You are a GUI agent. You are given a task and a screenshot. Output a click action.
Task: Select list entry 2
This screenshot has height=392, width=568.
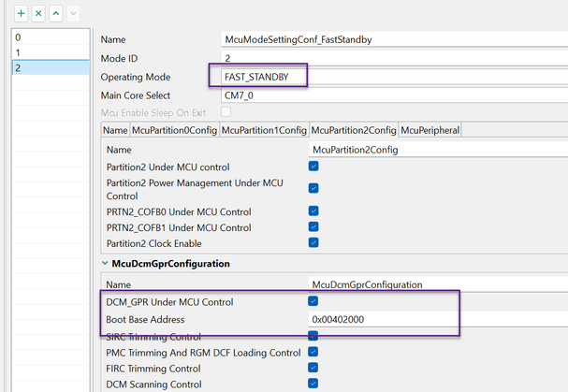45,68
